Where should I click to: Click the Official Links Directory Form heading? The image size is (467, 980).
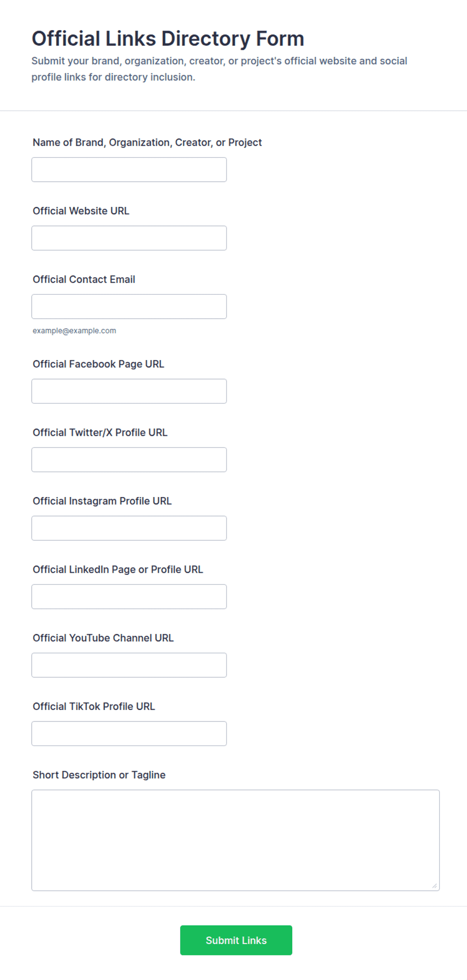168,39
